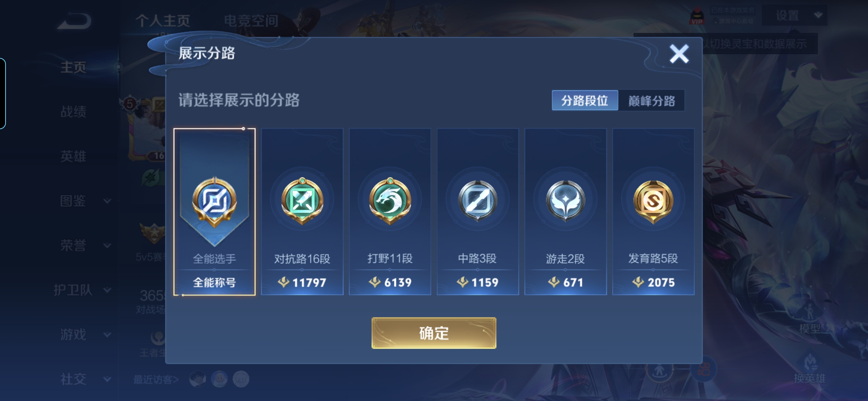
Task: Expand the 荣誉 sidebar chevron
Action: pos(107,245)
